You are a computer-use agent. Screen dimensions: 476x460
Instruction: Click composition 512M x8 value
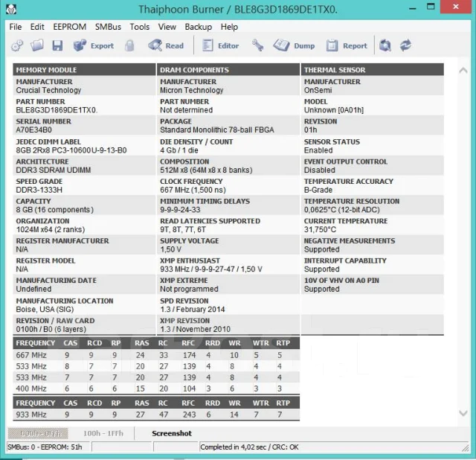click(206, 170)
